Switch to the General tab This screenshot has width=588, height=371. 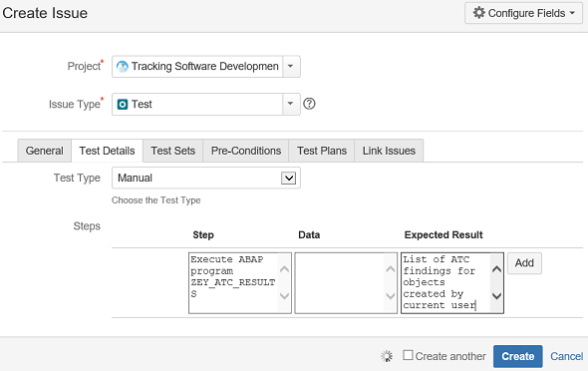point(44,151)
